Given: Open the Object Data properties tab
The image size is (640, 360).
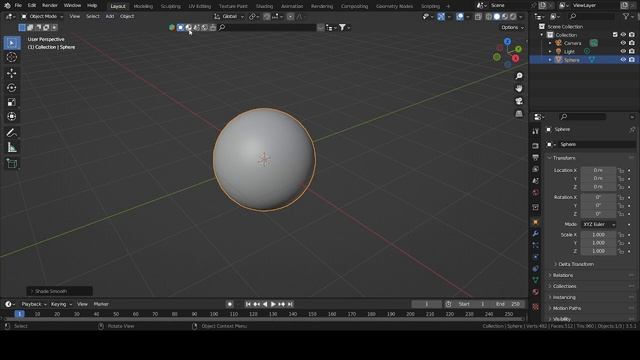Looking at the screenshot, I should [536, 280].
